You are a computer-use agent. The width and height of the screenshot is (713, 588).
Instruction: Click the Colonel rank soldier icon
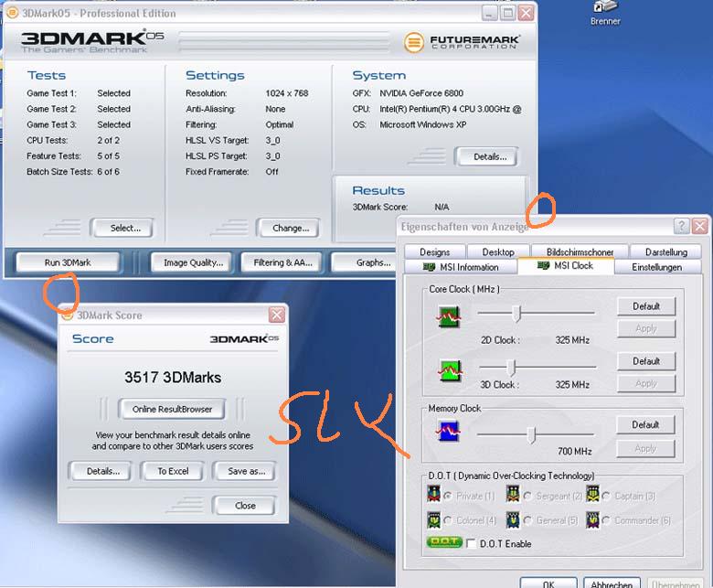point(434,519)
